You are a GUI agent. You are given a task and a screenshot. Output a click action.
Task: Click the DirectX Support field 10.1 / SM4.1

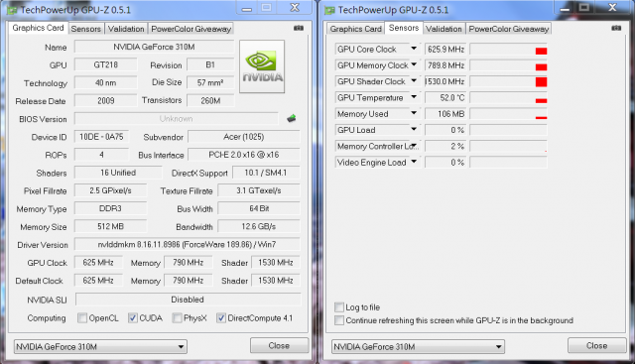[x=266, y=173]
